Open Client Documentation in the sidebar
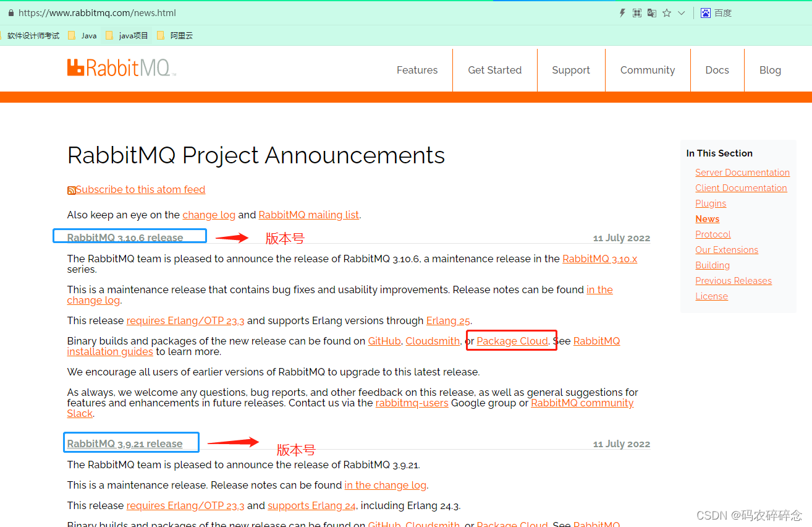 coord(741,188)
